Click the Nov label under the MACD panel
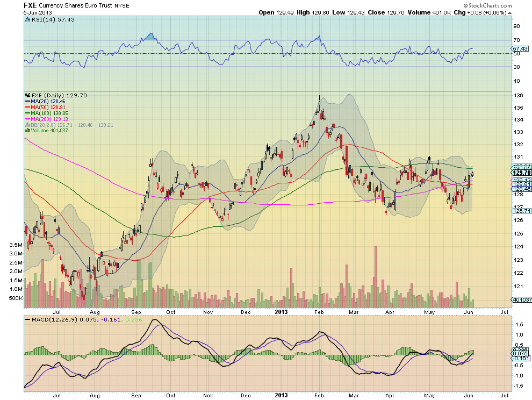 208,396
